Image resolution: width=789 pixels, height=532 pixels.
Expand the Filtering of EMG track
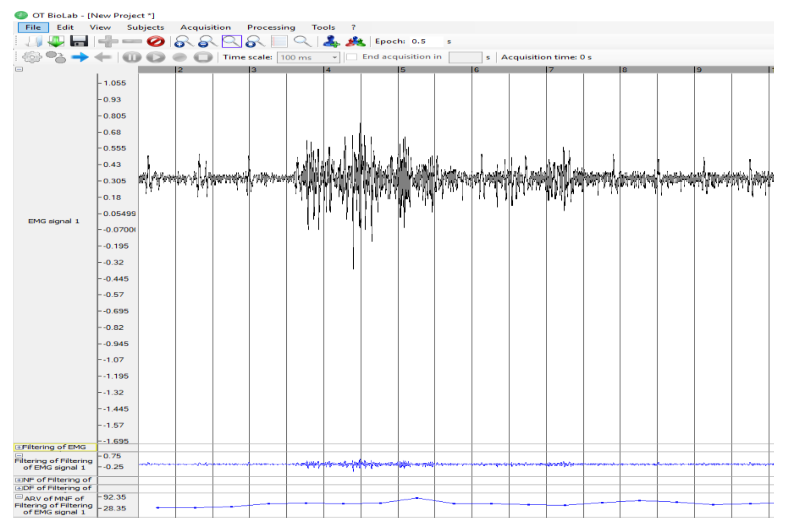click(18, 447)
